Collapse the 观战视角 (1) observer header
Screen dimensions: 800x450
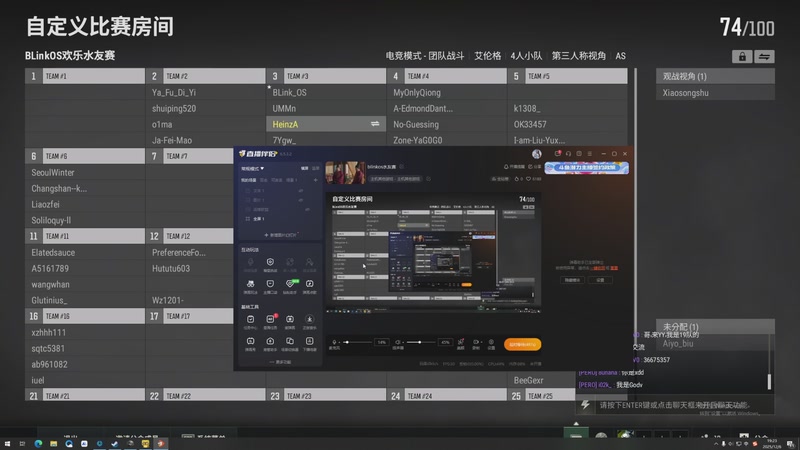pyautogui.click(x=715, y=76)
